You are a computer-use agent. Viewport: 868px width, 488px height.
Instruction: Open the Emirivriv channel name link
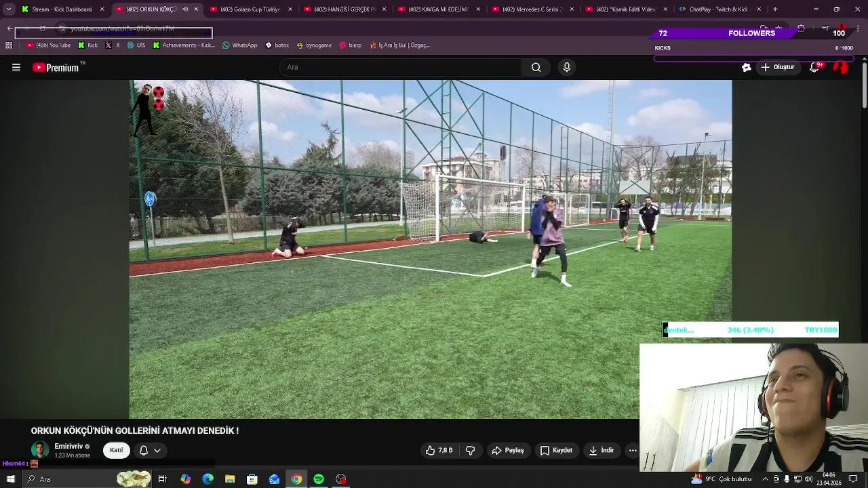pos(68,447)
